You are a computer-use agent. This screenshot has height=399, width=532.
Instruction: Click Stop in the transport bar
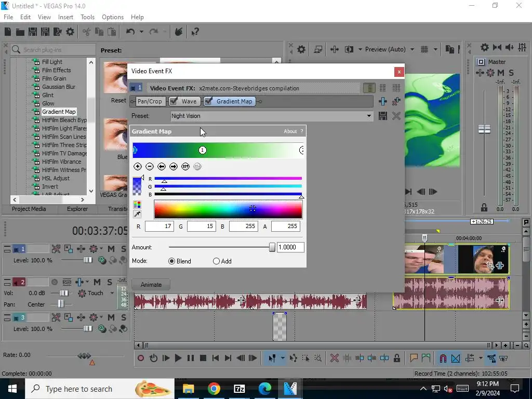point(203,358)
